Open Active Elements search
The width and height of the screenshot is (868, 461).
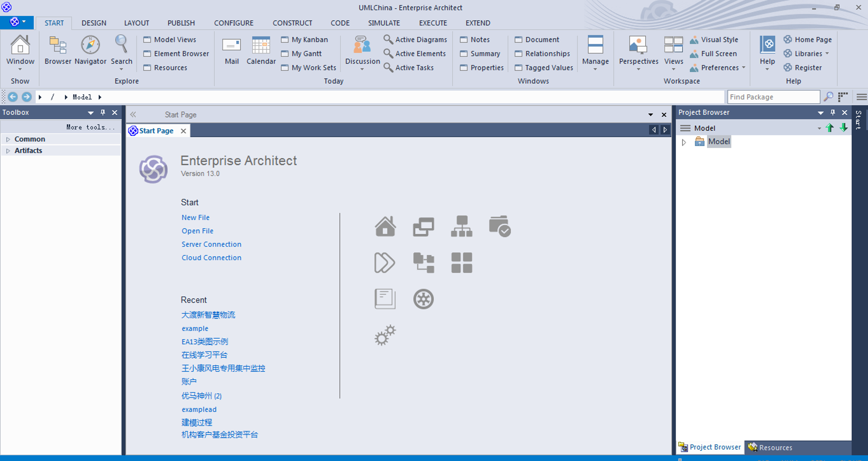coord(415,53)
